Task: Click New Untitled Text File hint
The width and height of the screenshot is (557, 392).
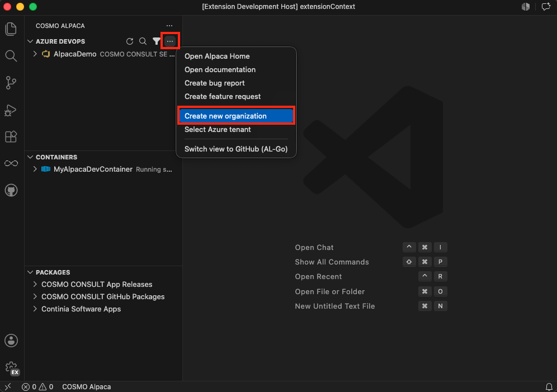Action: (x=334, y=306)
